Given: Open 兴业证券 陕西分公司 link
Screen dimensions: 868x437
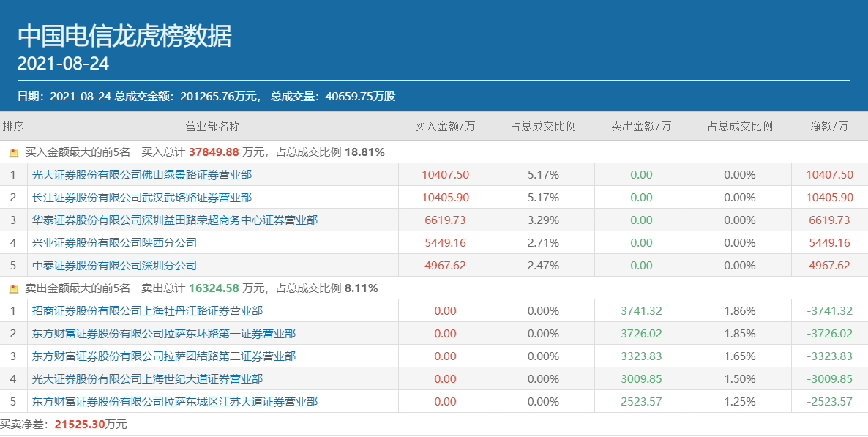Looking at the screenshot, I should click(114, 243).
